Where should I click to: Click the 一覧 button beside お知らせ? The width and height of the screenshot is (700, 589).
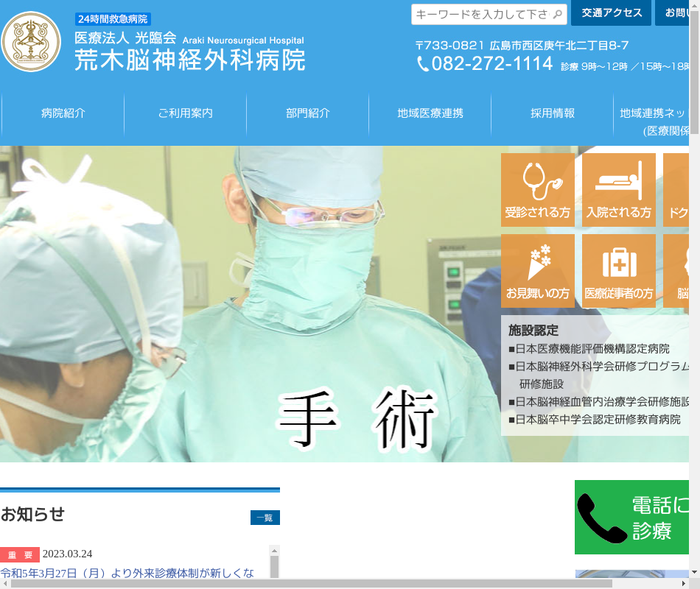click(x=265, y=518)
